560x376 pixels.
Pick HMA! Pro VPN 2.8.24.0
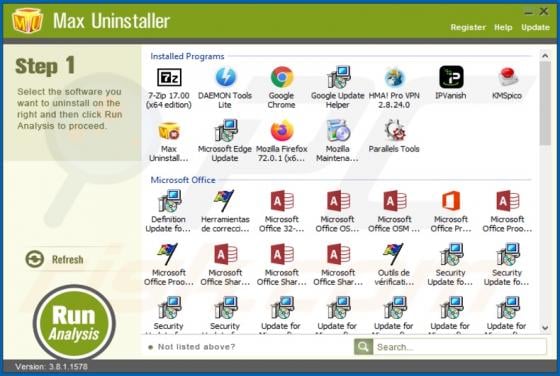click(x=394, y=77)
